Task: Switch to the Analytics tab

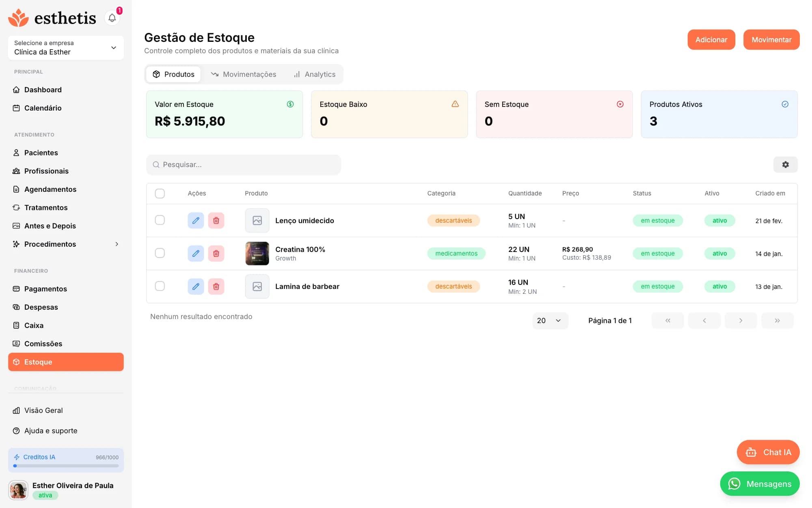Action: (x=315, y=74)
